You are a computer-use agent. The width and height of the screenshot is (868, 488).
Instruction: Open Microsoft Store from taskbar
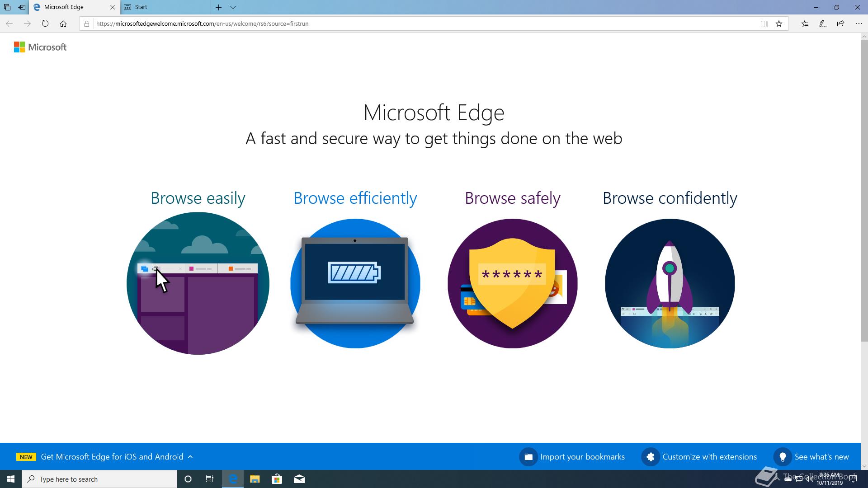(x=277, y=479)
